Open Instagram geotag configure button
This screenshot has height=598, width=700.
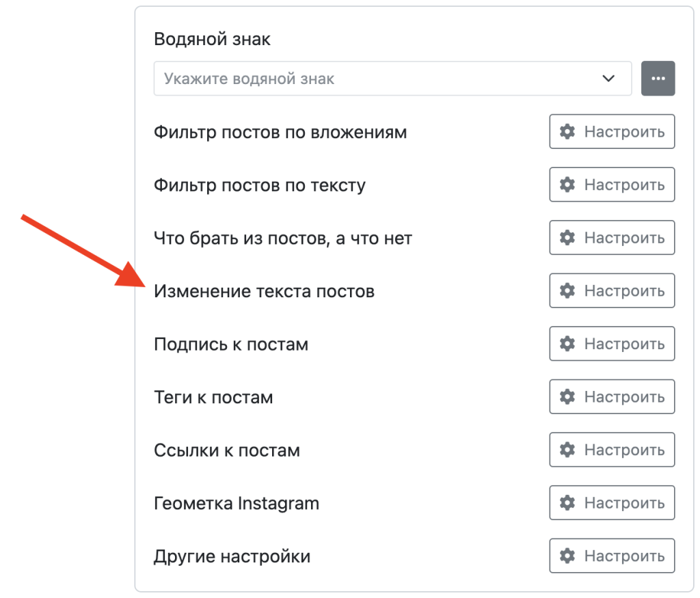coord(612,503)
